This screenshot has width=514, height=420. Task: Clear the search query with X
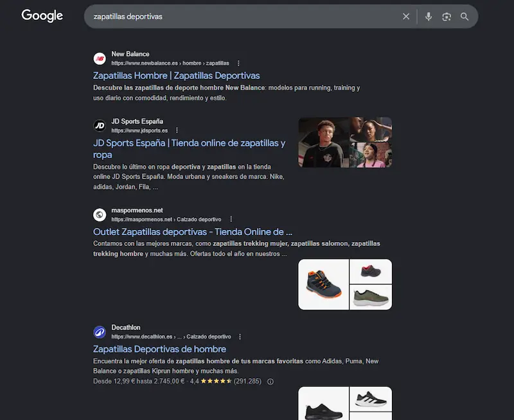click(x=406, y=17)
